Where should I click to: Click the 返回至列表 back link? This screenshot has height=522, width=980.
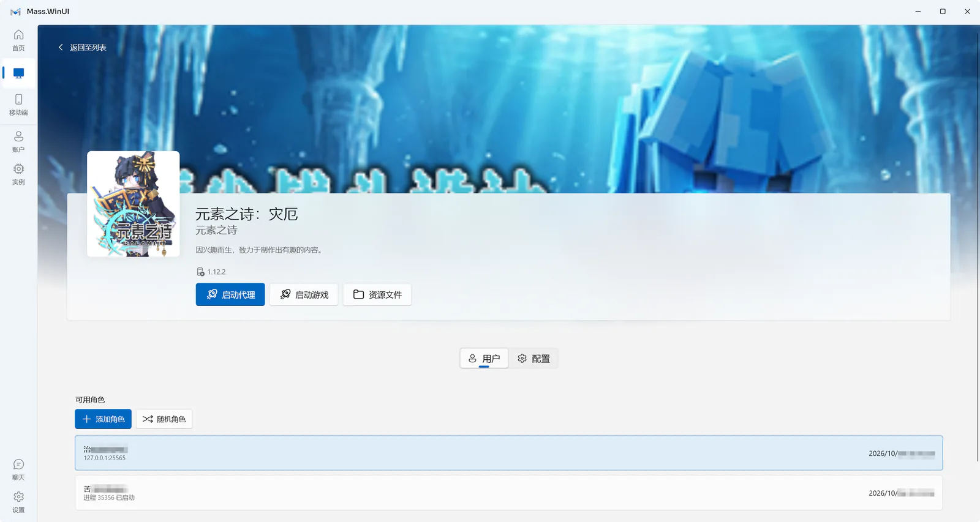(x=82, y=48)
